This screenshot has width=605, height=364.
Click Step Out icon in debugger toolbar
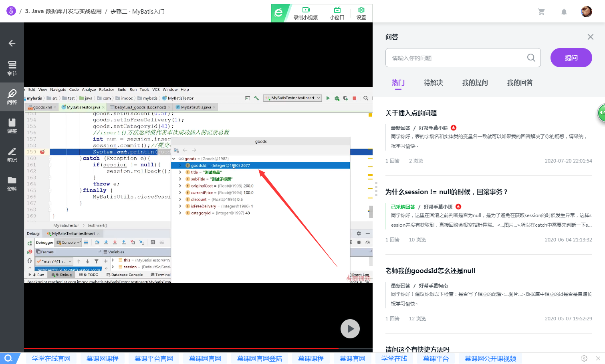click(x=124, y=242)
